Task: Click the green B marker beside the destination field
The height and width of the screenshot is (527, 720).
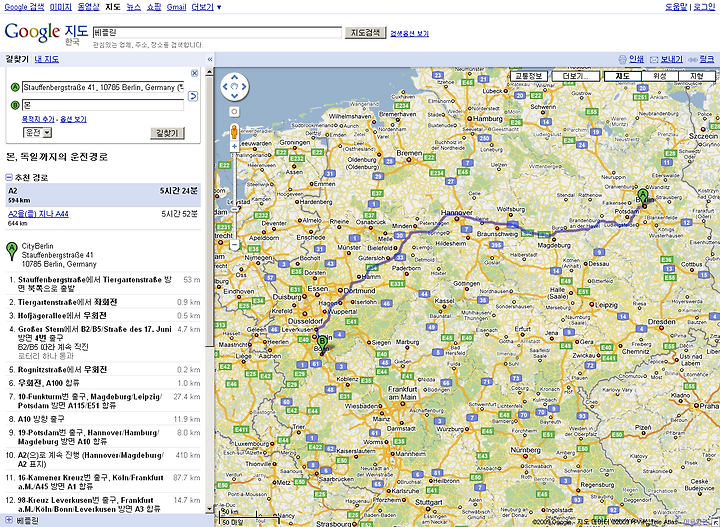Action: click(x=15, y=106)
